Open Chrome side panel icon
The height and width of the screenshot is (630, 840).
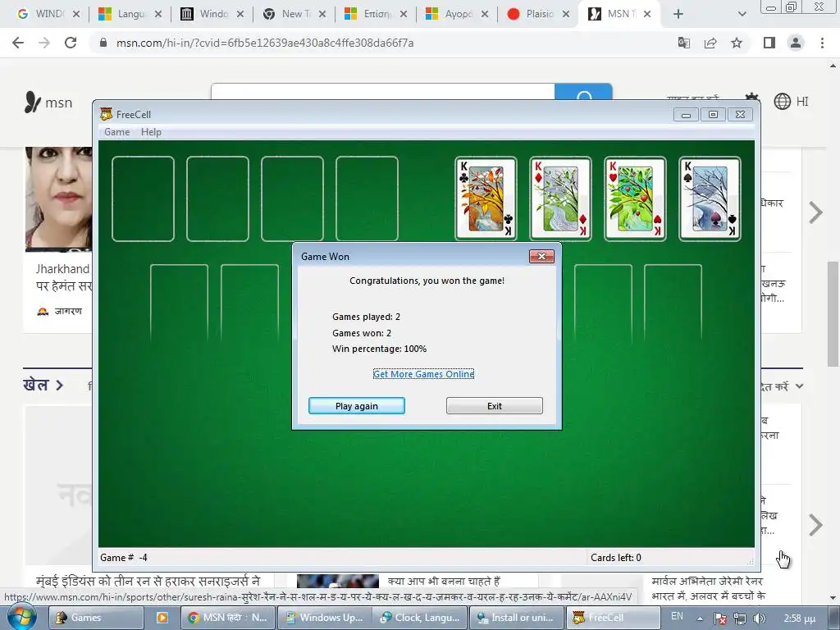click(x=769, y=43)
